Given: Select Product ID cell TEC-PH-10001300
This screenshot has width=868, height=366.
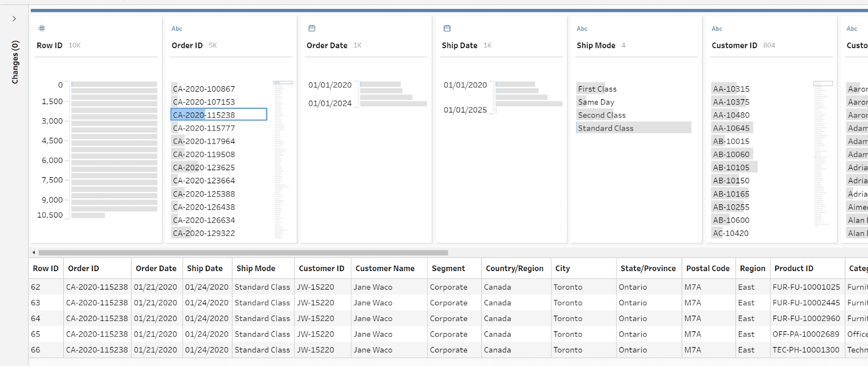Looking at the screenshot, I should click(x=807, y=350).
